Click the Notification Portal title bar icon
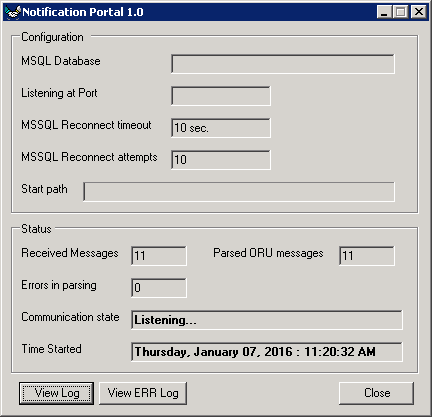 coord(13,12)
